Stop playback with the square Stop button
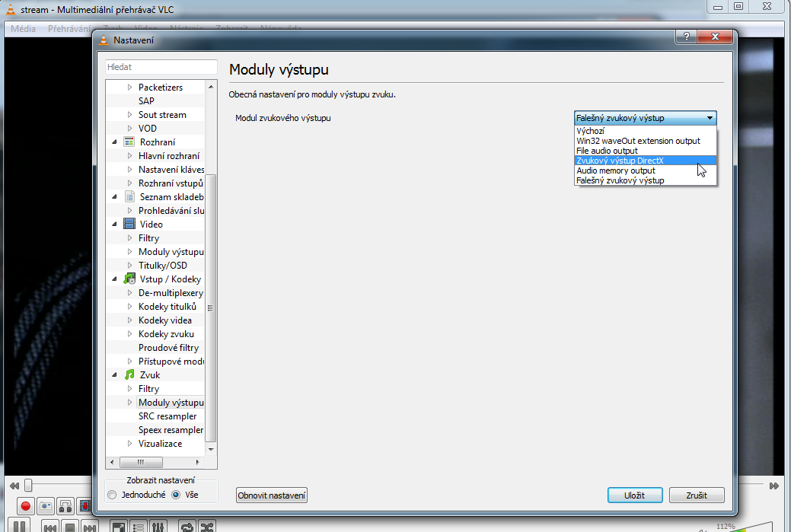The width and height of the screenshot is (791, 532). (70, 527)
